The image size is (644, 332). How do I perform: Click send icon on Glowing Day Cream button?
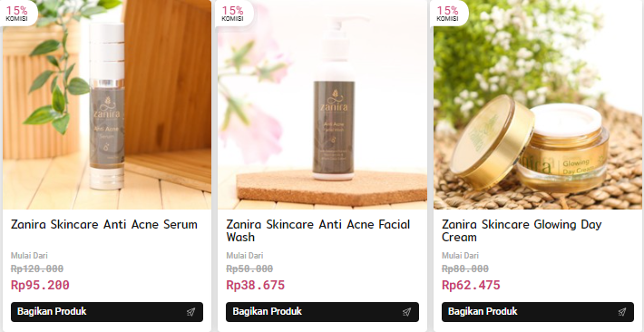click(x=622, y=312)
